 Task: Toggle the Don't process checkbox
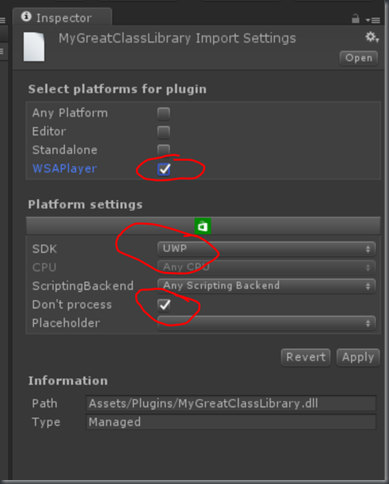click(x=164, y=305)
